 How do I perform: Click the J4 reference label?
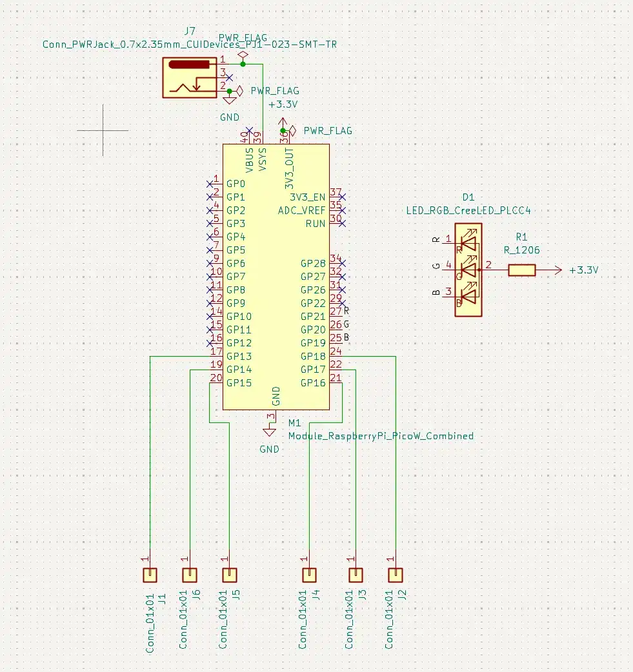316,595
